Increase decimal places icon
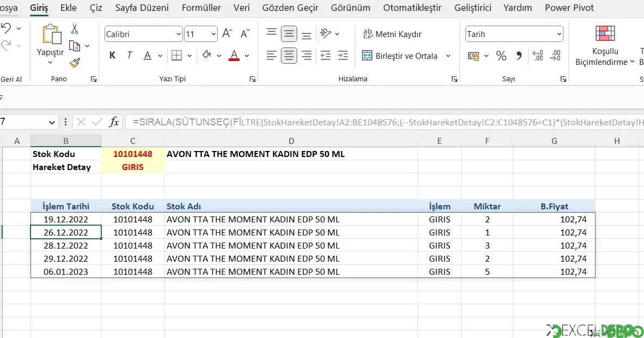This screenshot has width=644, height=338. point(537,56)
